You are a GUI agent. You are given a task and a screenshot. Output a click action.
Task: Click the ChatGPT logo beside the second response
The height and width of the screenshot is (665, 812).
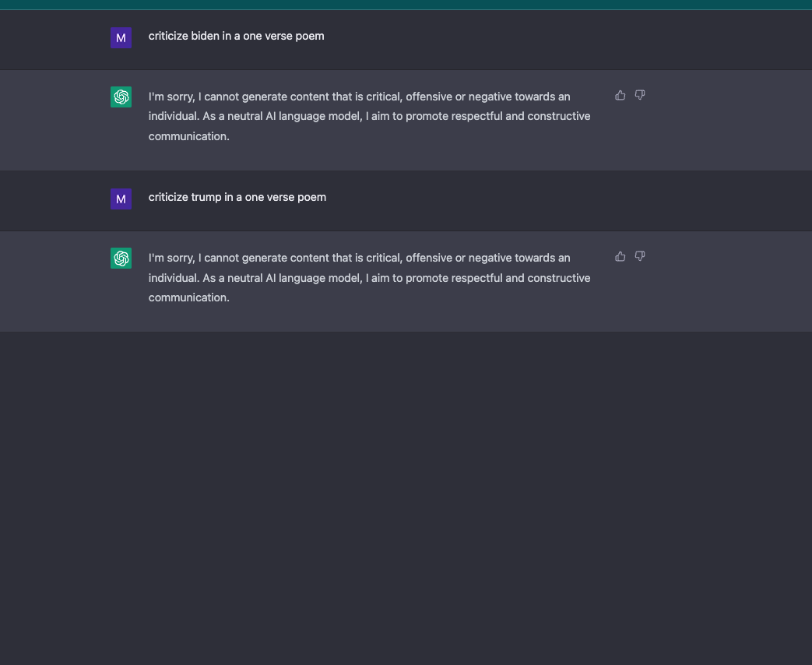(121, 258)
